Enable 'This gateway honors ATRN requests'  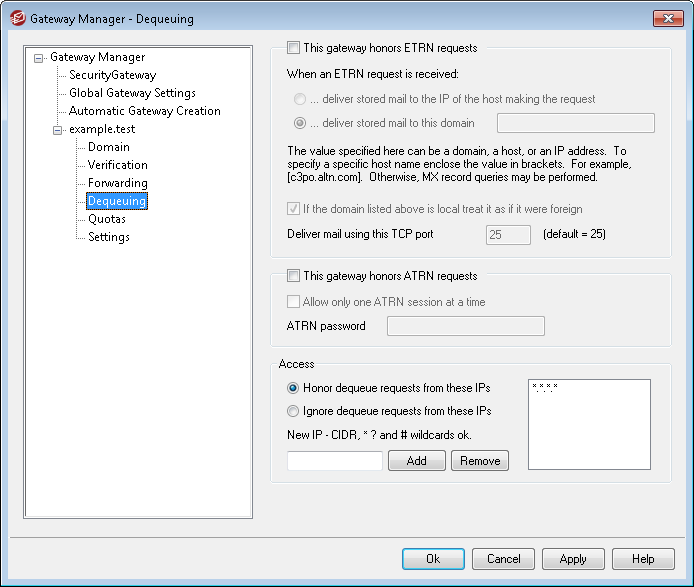coord(293,276)
